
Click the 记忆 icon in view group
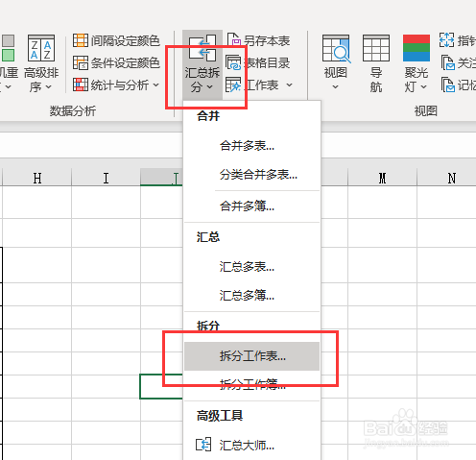click(448, 85)
